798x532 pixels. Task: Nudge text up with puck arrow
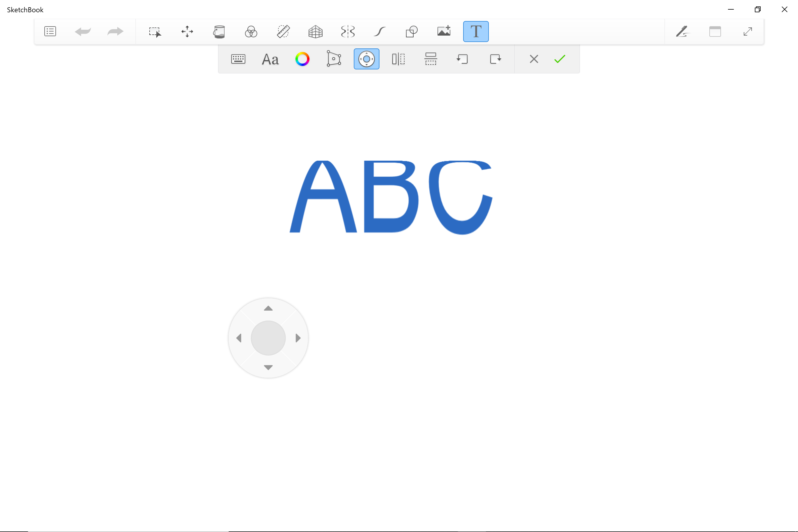pos(268,308)
